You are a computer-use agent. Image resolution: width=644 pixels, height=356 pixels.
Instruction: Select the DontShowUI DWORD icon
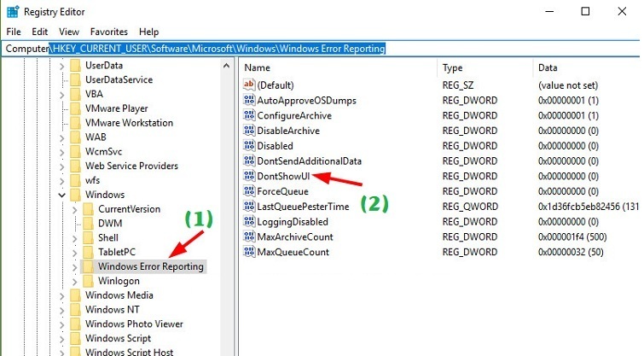point(249,176)
